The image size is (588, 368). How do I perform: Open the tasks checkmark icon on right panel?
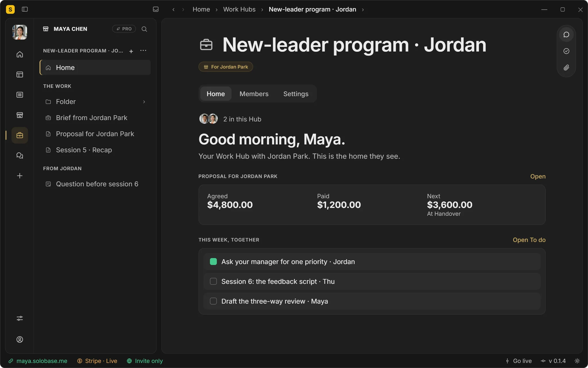[566, 51]
